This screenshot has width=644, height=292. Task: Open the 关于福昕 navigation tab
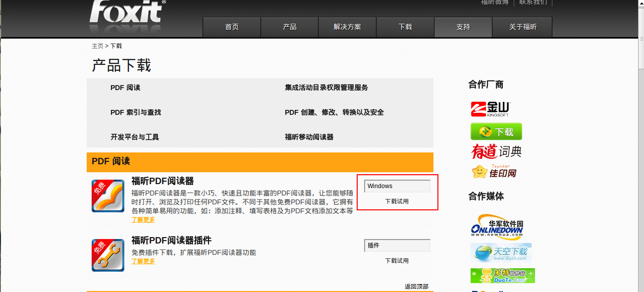(x=523, y=27)
